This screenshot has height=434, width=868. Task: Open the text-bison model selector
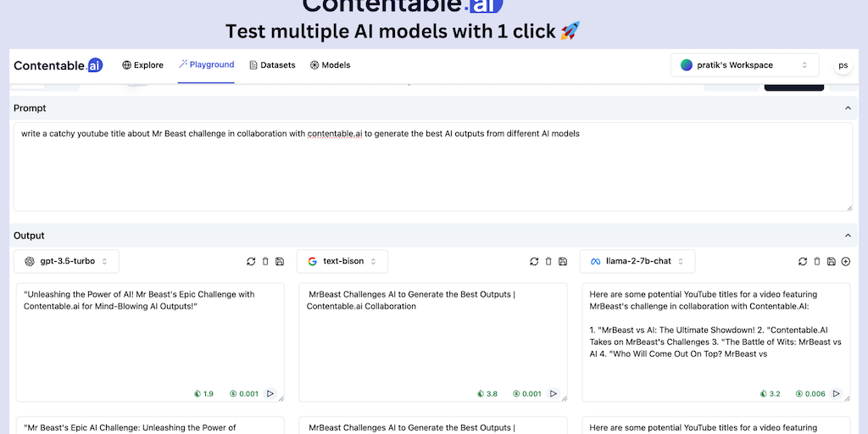342,261
